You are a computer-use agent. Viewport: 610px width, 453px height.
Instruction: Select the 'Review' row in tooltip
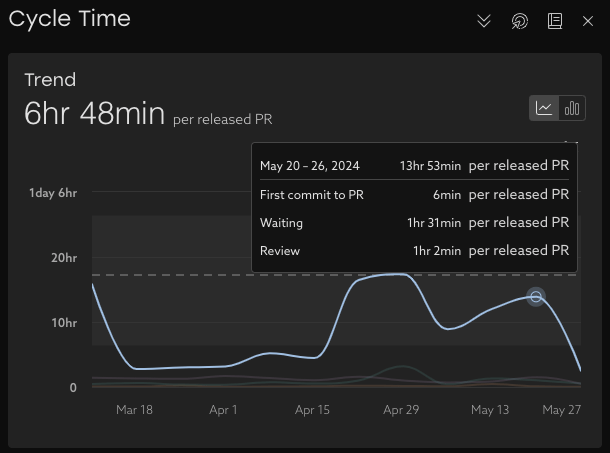click(x=414, y=251)
